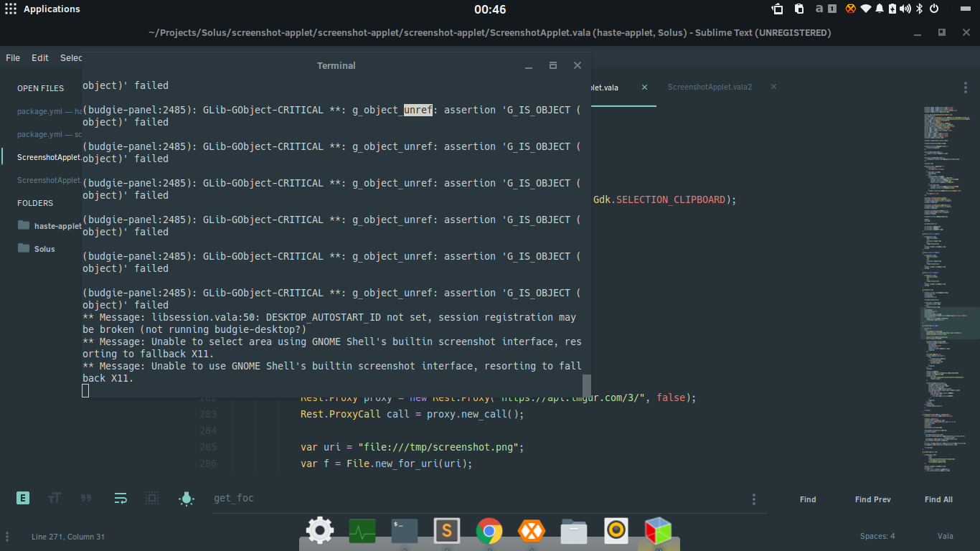Toggle whole word matching option
The width and height of the screenshot is (980, 551).
pos(86,498)
